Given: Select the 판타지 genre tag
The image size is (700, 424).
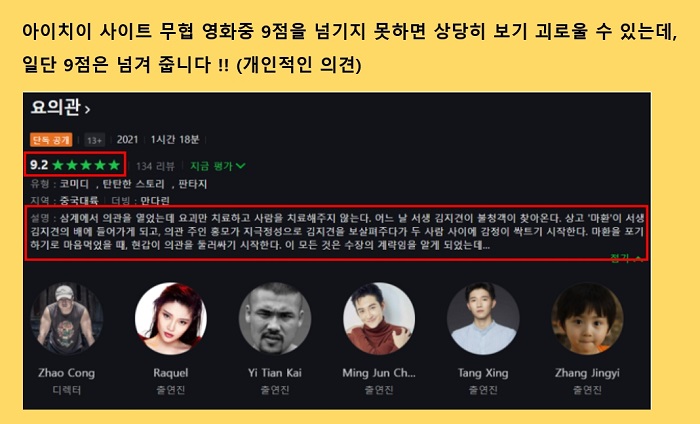Looking at the screenshot, I should (192, 184).
